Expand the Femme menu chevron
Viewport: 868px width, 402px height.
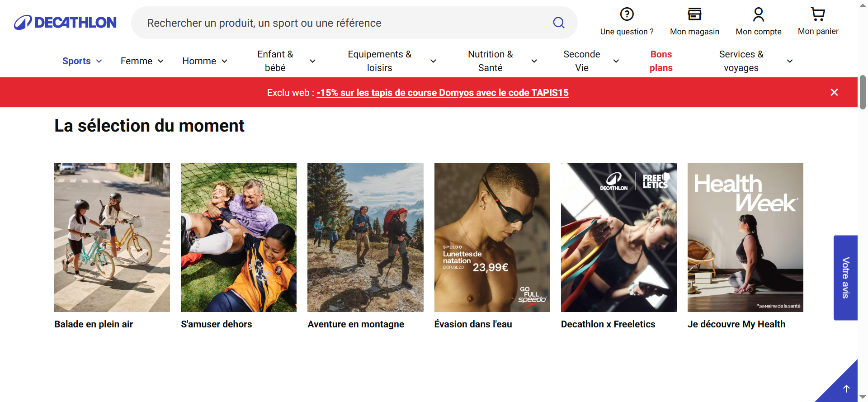pyautogui.click(x=160, y=61)
